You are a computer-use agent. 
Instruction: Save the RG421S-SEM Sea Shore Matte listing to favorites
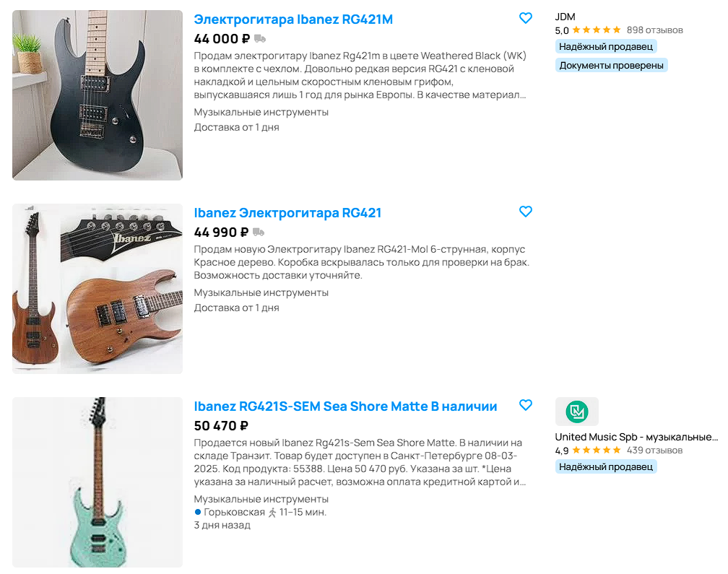525,405
